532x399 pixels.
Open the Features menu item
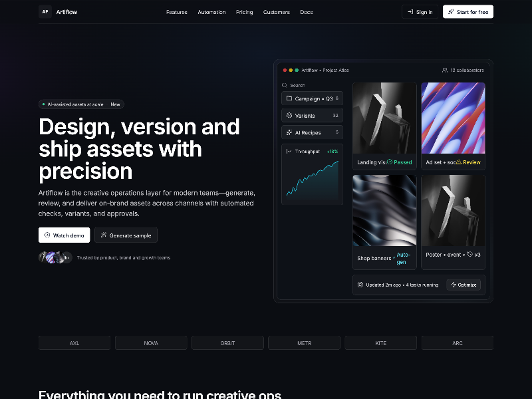tap(177, 12)
